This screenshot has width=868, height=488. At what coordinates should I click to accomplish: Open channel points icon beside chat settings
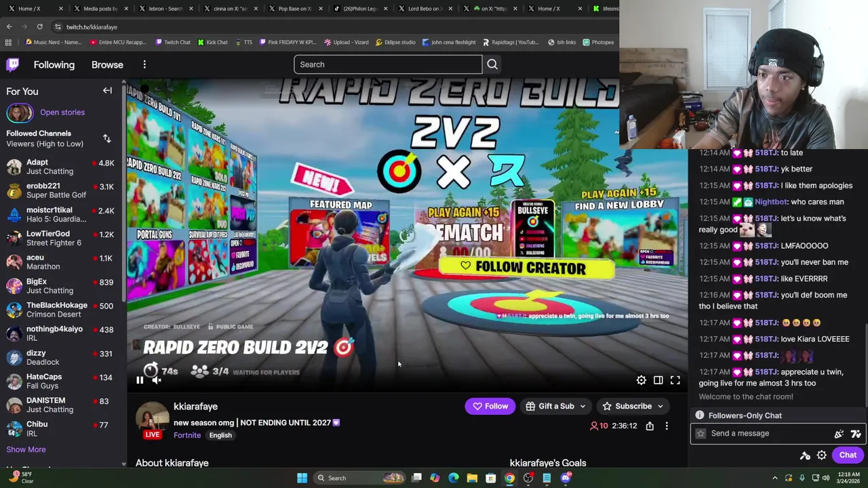tap(805, 455)
